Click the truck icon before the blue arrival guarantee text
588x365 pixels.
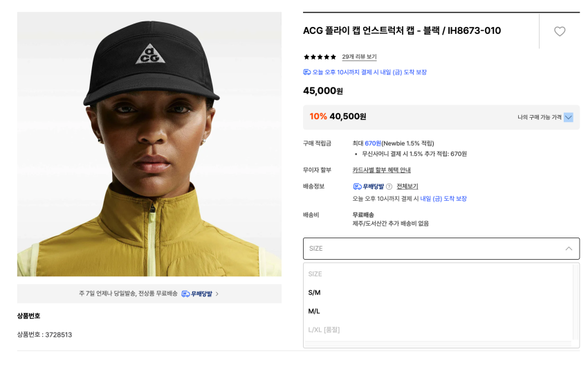pos(307,72)
